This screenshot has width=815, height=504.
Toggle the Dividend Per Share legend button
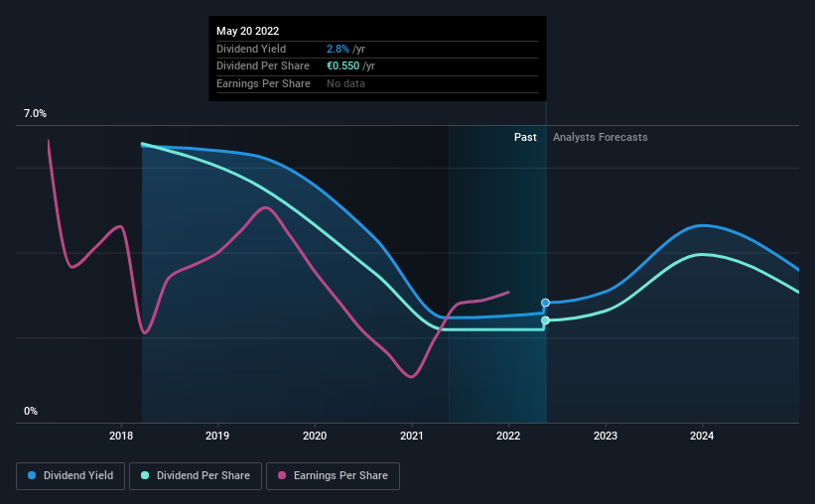tap(196, 476)
